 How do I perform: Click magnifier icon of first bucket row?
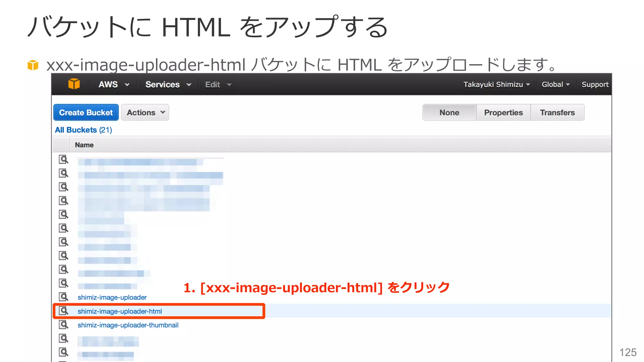pyautogui.click(x=64, y=159)
